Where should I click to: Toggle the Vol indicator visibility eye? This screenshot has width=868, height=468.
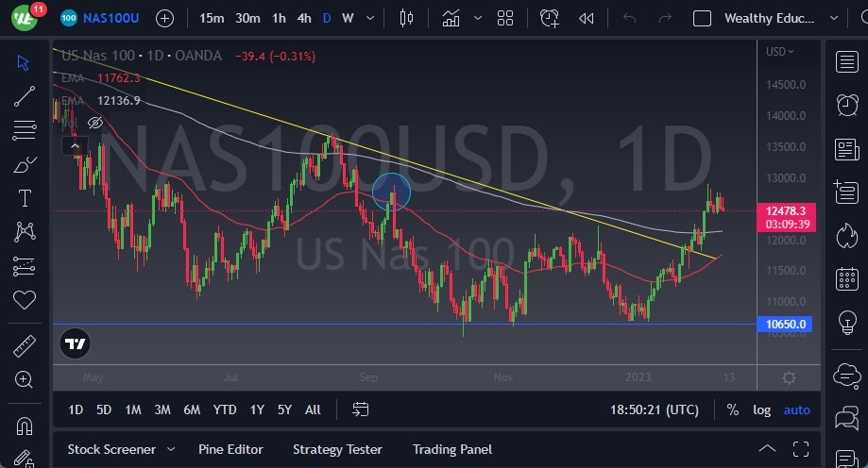(94, 123)
